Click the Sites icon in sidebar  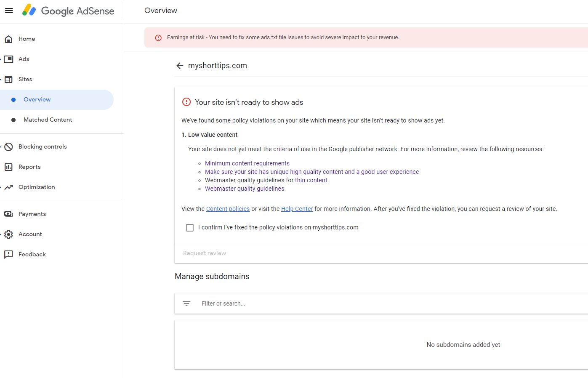[8, 80]
